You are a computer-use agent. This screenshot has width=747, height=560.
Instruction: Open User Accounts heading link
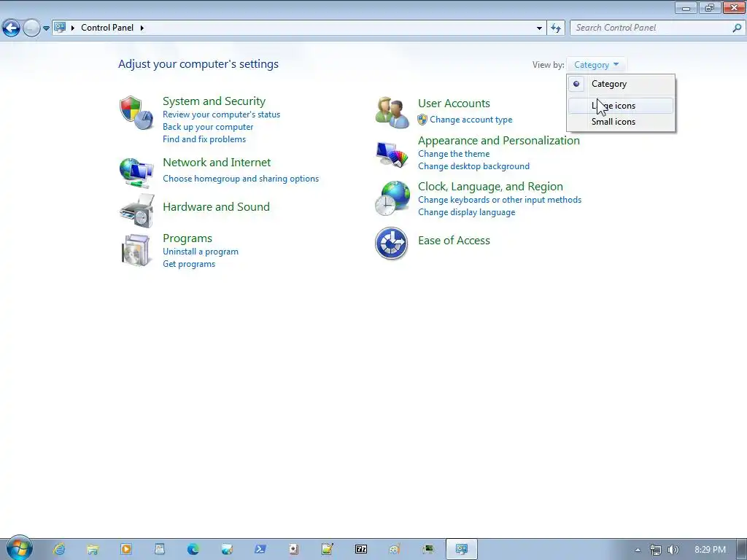pyautogui.click(x=454, y=104)
